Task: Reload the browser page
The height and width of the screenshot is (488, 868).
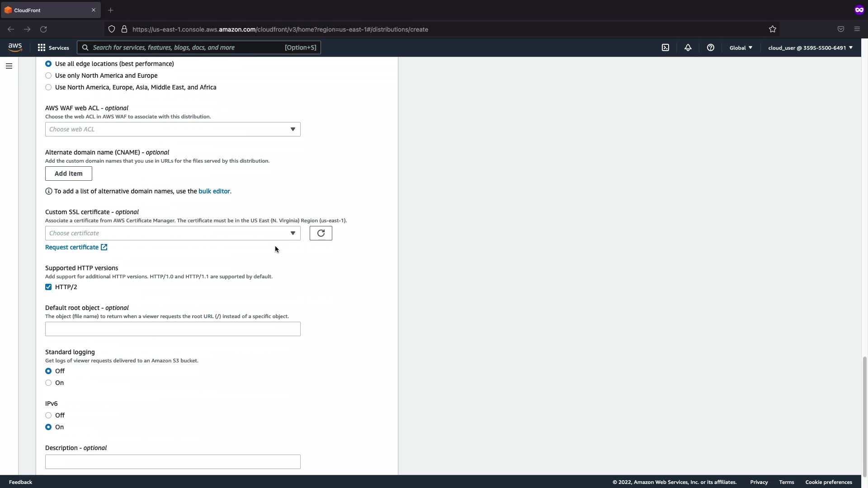Action: coord(43,29)
